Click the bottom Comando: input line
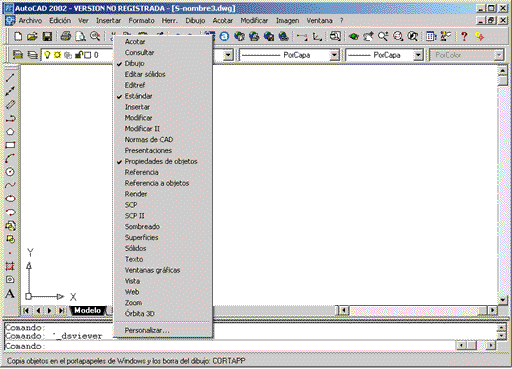The width and height of the screenshot is (512, 369). click(x=229, y=346)
